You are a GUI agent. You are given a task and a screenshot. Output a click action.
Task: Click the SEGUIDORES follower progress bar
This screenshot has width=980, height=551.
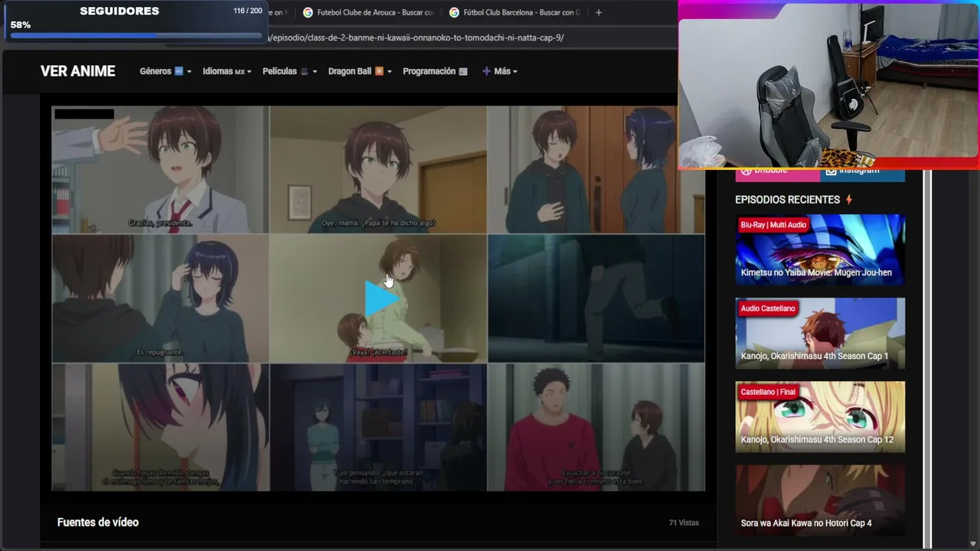[x=136, y=34]
